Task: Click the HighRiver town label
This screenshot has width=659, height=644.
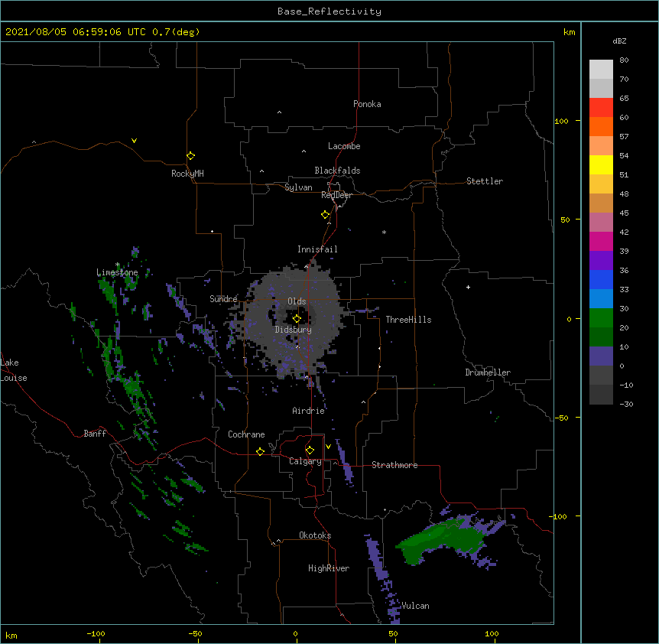Action: coord(329,568)
